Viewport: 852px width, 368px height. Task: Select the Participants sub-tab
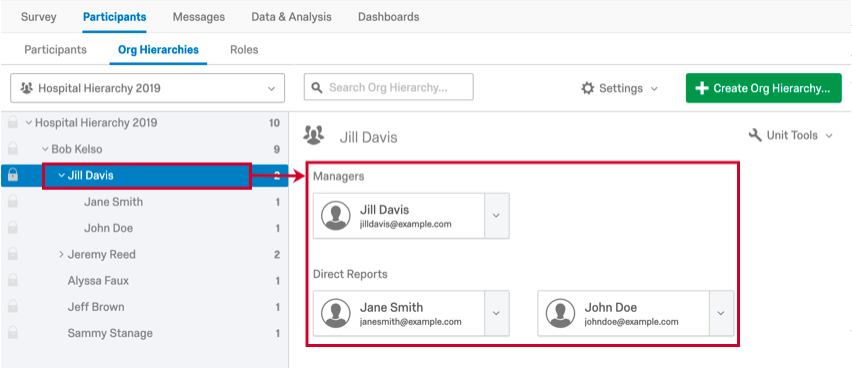55,49
